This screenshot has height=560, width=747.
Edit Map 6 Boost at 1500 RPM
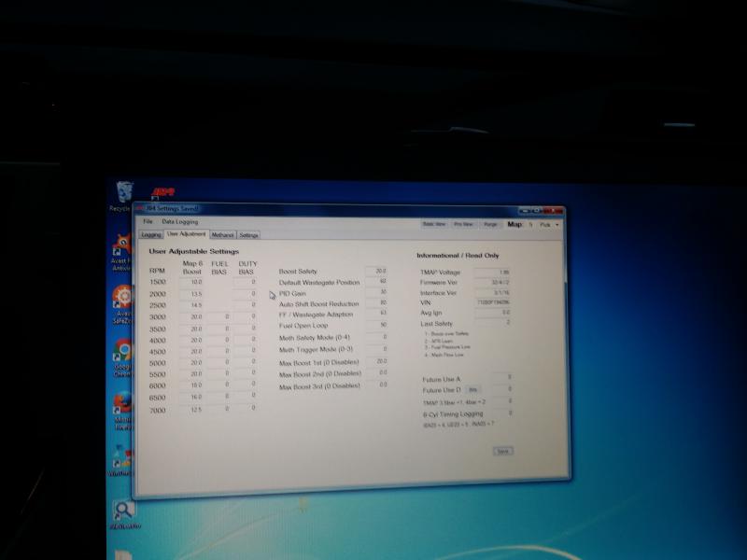(191, 282)
